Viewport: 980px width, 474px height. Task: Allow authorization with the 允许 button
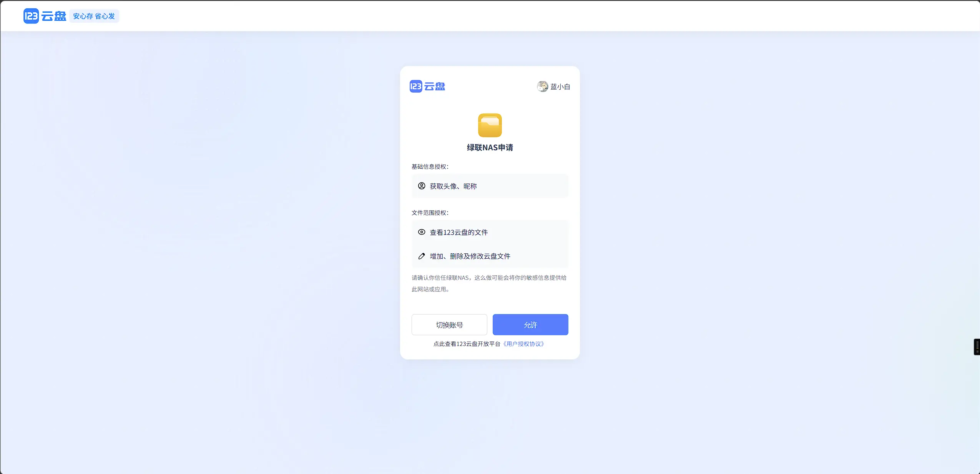point(530,325)
